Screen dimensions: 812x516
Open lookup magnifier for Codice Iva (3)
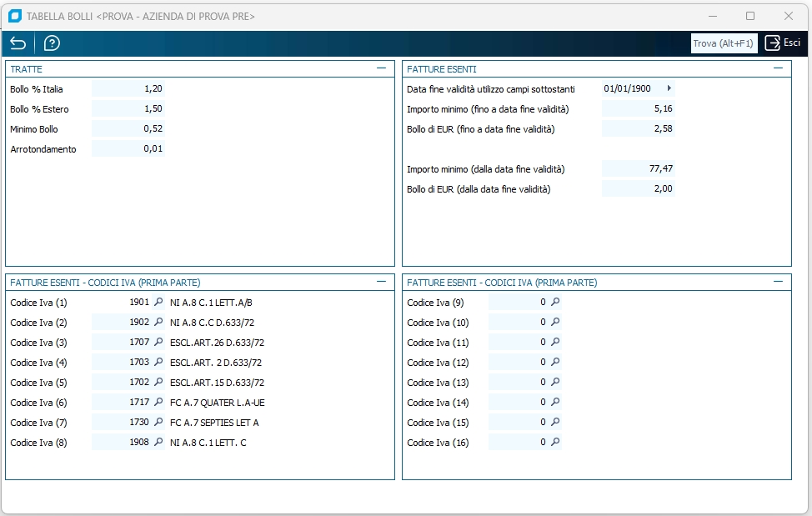point(158,343)
